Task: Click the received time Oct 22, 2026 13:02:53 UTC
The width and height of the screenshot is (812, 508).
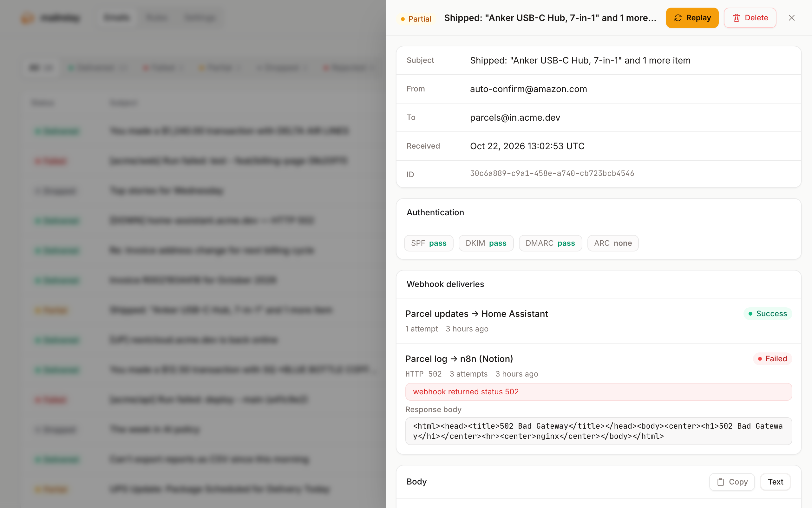Action: click(527, 146)
